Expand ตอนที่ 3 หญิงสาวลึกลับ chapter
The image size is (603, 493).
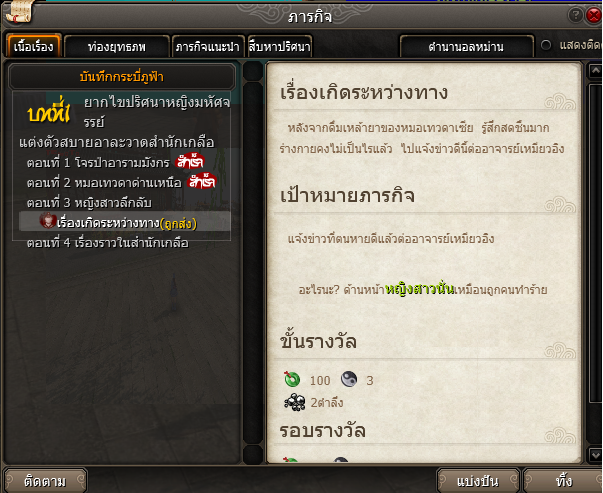coord(89,202)
